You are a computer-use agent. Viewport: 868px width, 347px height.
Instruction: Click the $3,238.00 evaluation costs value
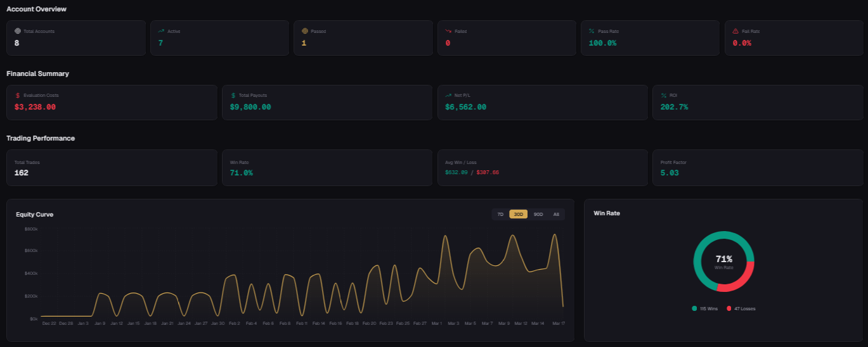click(x=35, y=107)
